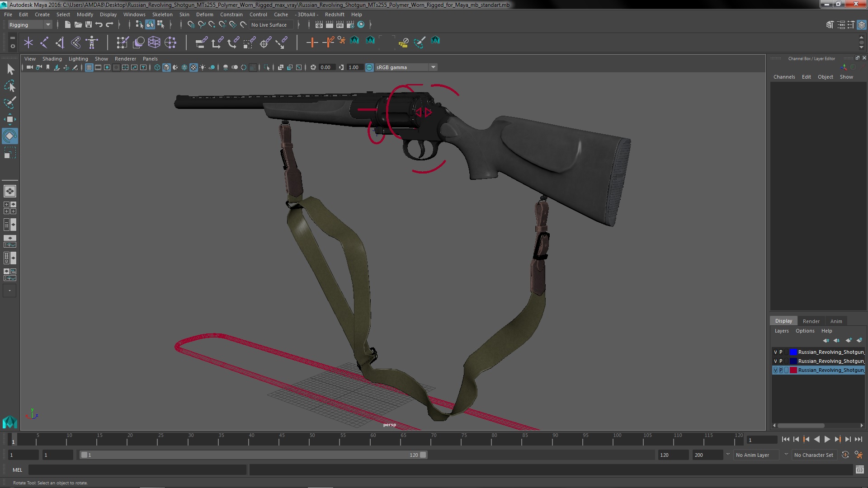Activate the Paint selection tool
The width and height of the screenshot is (868, 488).
coord(10,103)
